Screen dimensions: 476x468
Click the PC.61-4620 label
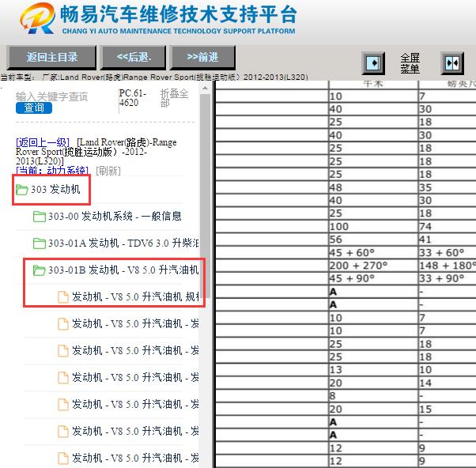[133, 98]
